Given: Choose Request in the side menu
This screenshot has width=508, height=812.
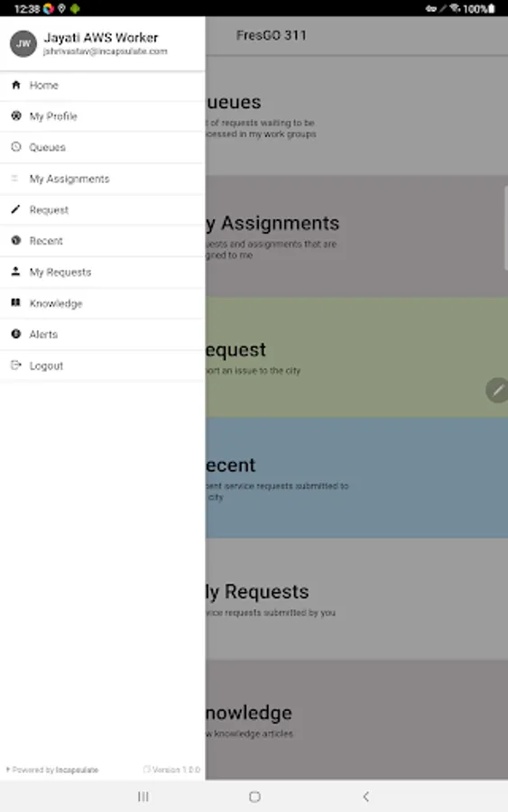Looking at the screenshot, I should pos(103,209).
